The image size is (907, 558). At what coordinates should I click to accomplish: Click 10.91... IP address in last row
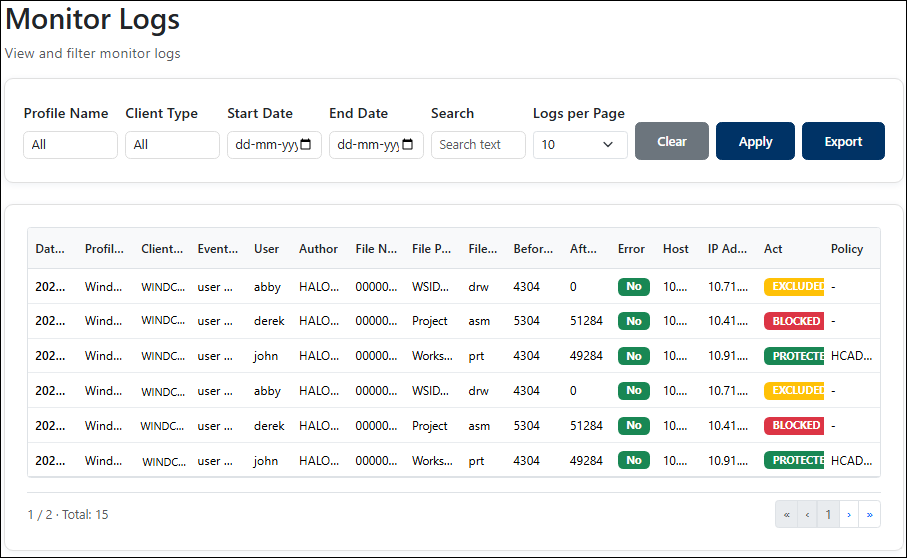pos(728,460)
